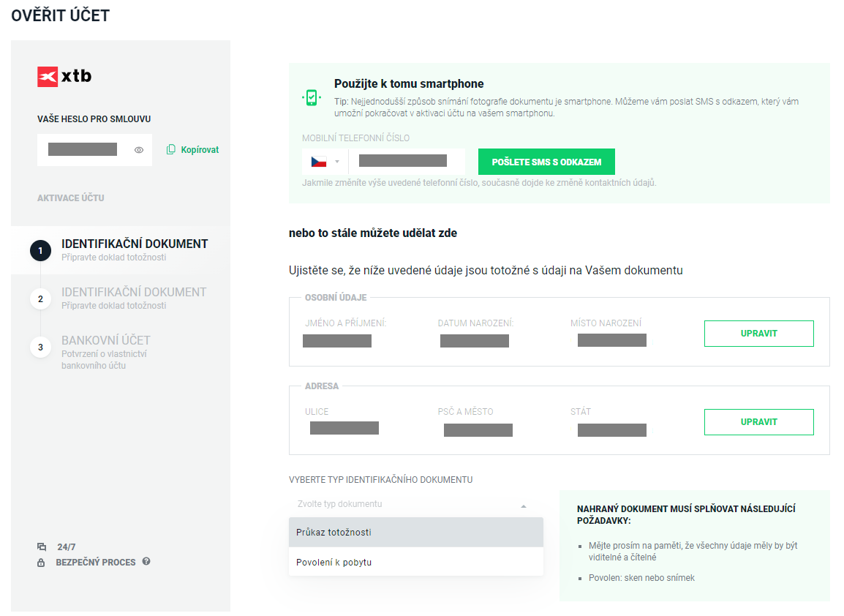
Task: Click the contract password field
Action: pyautogui.click(x=95, y=150)
